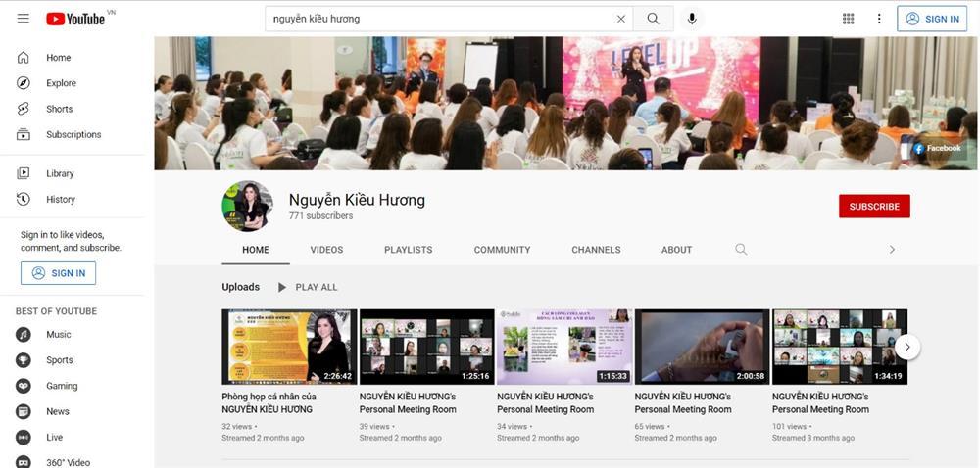Switch to the COMMUNITY tab
This screenshot has width=980, height=468.
502,250
